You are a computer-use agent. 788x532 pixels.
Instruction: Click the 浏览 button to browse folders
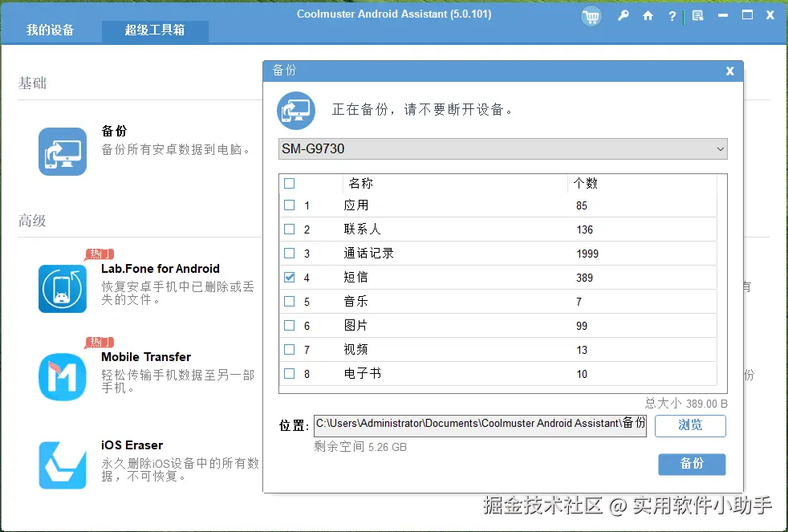tap(690, 426)
